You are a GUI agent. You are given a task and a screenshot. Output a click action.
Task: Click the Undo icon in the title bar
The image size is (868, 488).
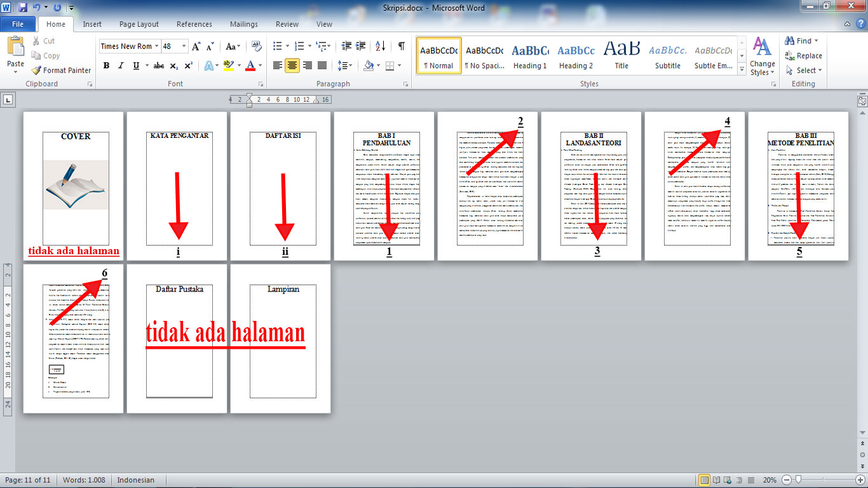[37, 8]
